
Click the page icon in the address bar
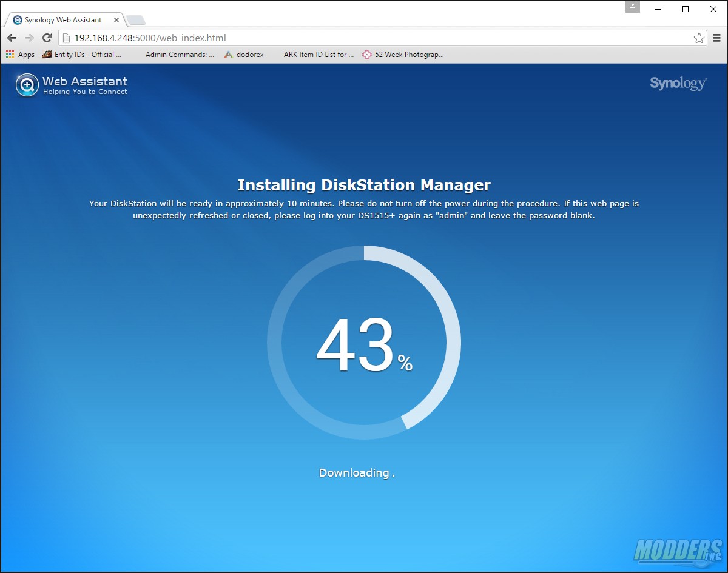pos(67,38)
